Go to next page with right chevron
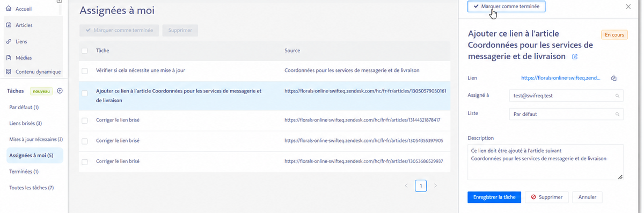644x213 pixels. point(435,186)
